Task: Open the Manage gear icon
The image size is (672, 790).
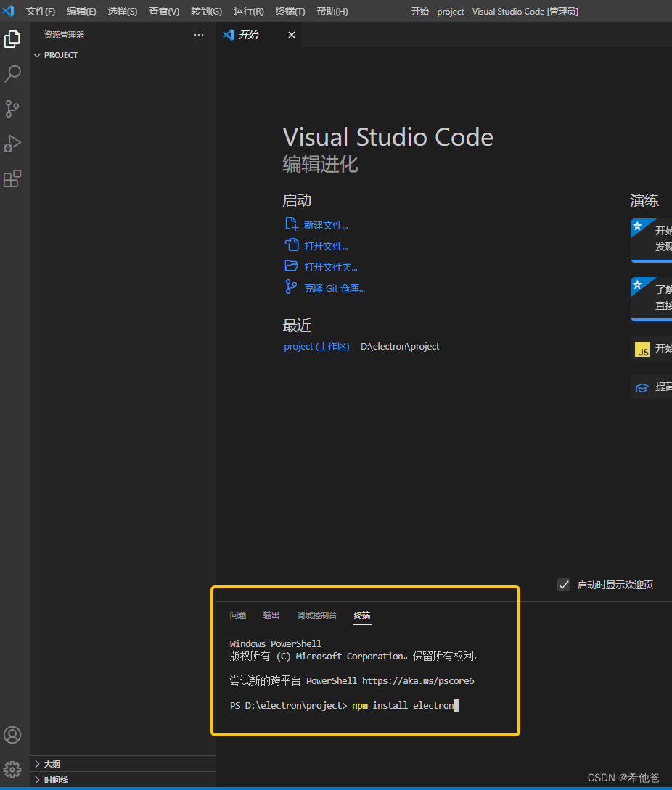Action: tap(12, 769)
